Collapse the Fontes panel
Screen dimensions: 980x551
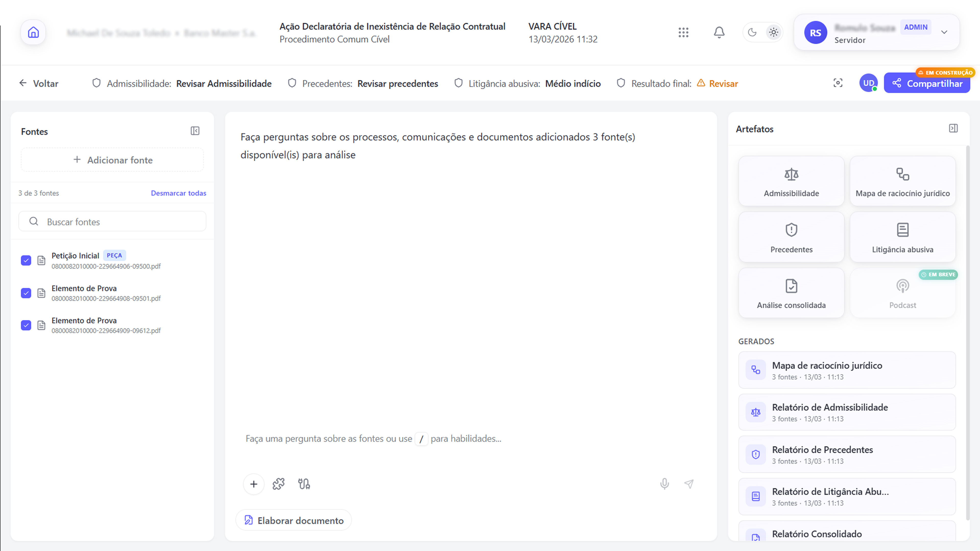point(195,131)
